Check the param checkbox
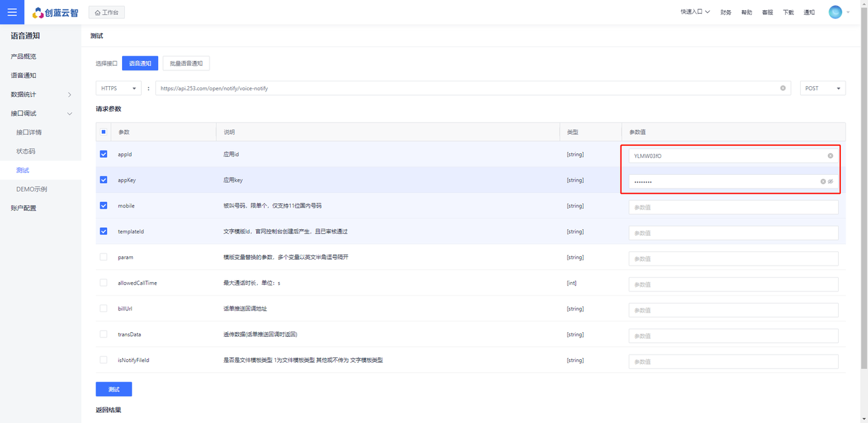Viewport: 868px width, 423px height. [x=103, y=257]
